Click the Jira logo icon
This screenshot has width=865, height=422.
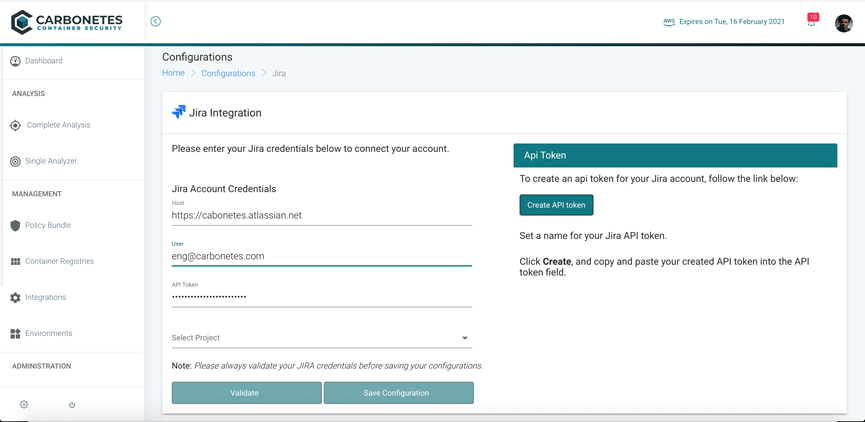click(x=179, y=112)
